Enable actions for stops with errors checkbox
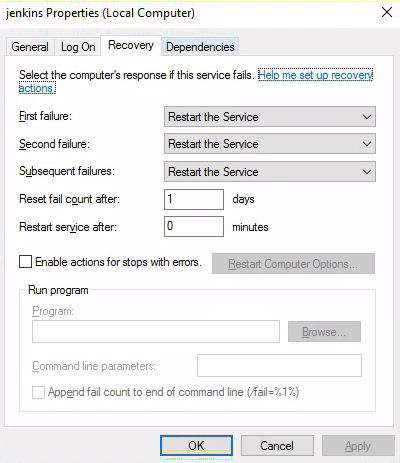Screen dimensions: 400x463 (25, 262)
